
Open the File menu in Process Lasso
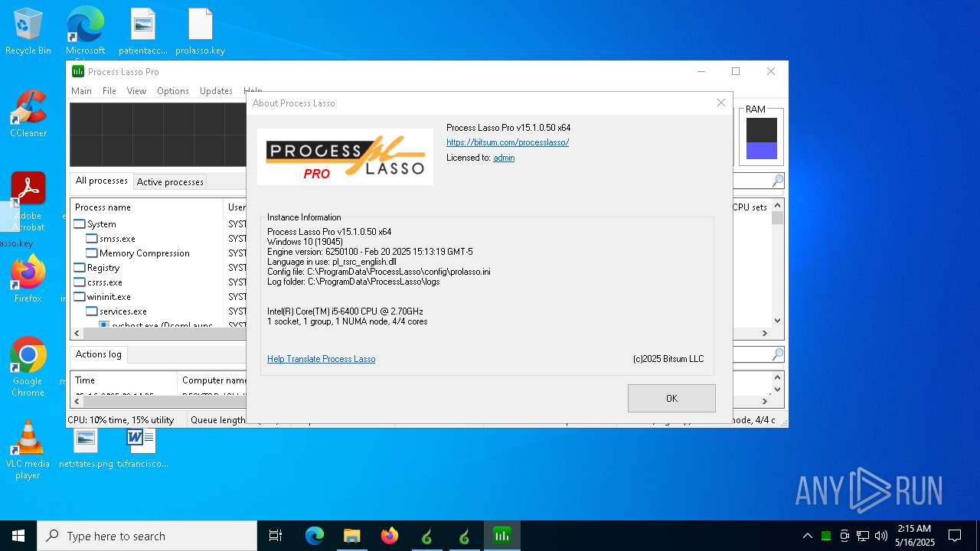click(x=109, y=90)
